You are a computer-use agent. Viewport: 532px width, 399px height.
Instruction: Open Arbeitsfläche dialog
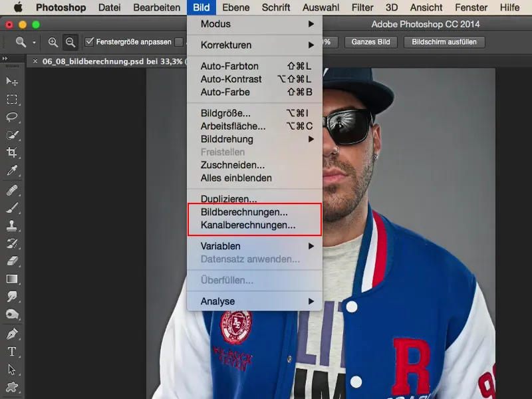(x=255, y=126)
